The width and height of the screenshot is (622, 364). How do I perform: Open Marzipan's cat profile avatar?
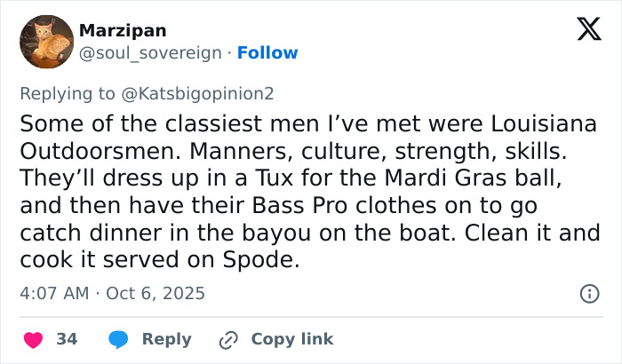click(x=46, y=41)
